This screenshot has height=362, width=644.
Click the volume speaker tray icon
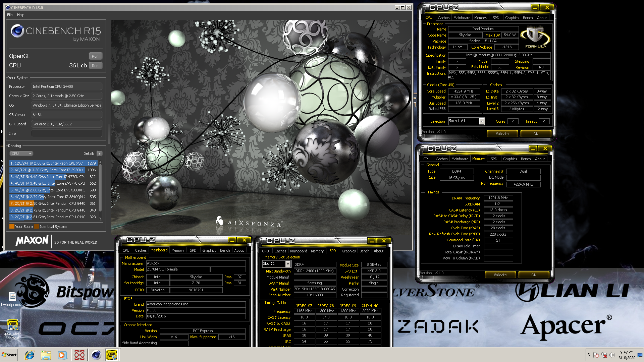click(612, 355)
